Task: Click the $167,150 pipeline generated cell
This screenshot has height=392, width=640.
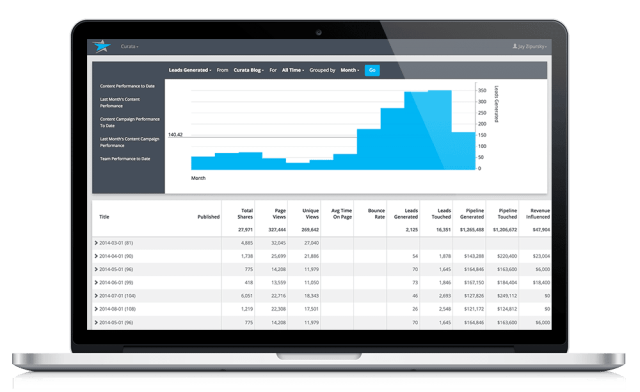Action: coord(474,283)
